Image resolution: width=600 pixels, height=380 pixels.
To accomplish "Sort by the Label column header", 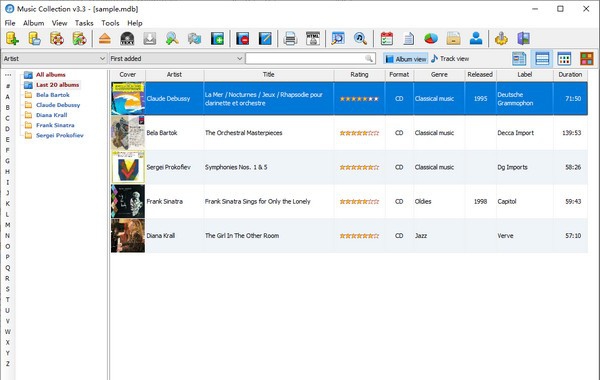I will 525,75.
